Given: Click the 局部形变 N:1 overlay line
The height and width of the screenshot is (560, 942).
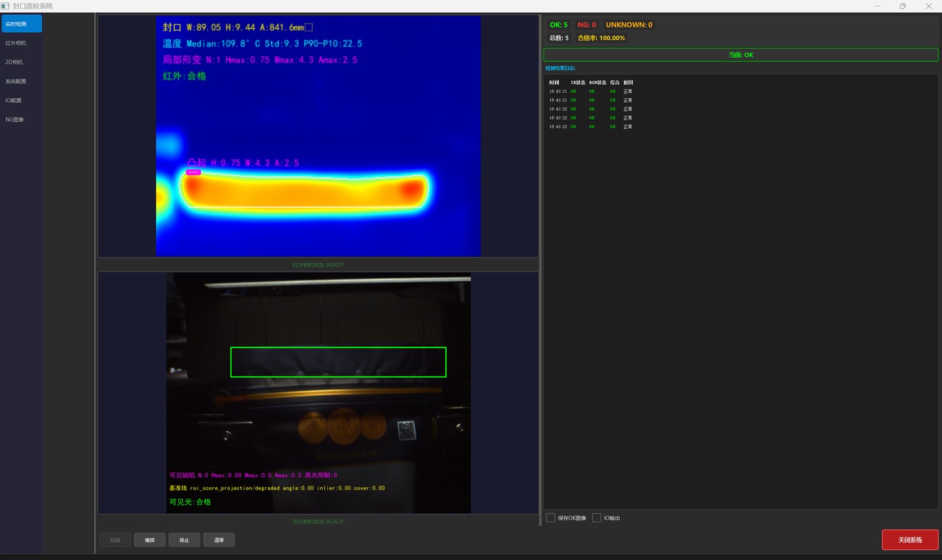Looking at the screenshot, I should (x=260, y=60).
